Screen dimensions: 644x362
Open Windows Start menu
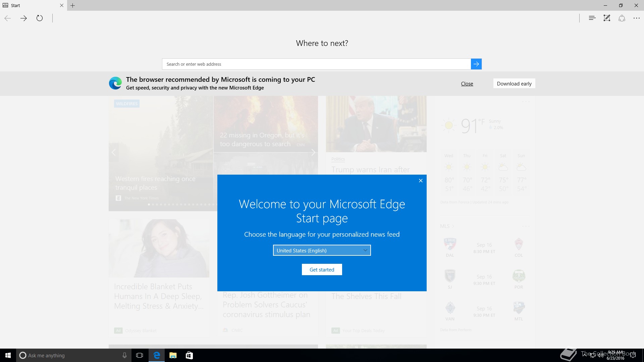coord(8,355)
